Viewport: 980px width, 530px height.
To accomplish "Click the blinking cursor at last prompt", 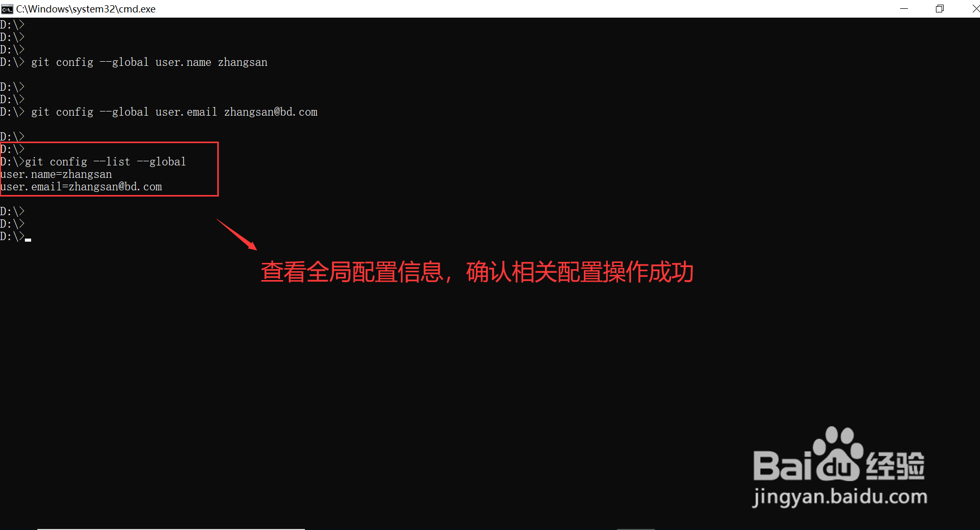I will 28,240.
